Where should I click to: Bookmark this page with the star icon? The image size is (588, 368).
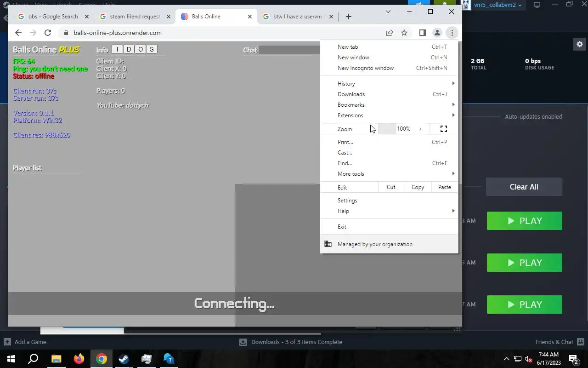[404, 33]
